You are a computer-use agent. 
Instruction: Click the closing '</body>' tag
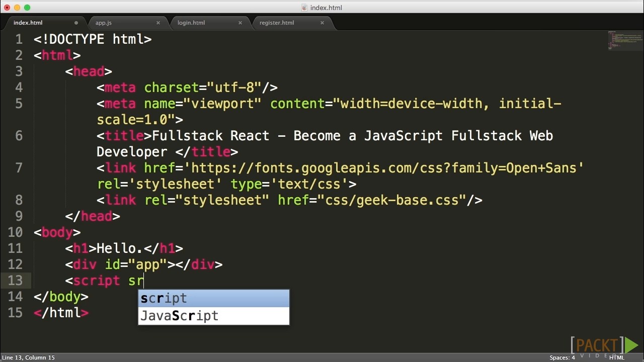[61, 297]
